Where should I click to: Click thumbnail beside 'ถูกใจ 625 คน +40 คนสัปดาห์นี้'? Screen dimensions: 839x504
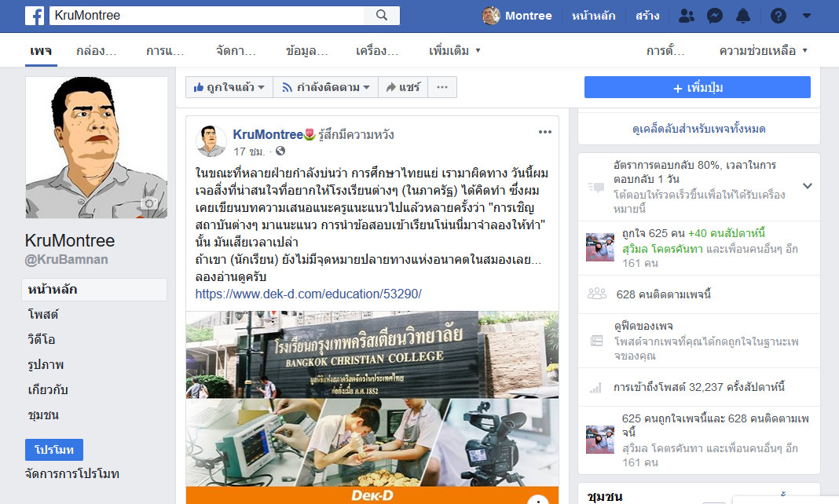tap(600, 247)
